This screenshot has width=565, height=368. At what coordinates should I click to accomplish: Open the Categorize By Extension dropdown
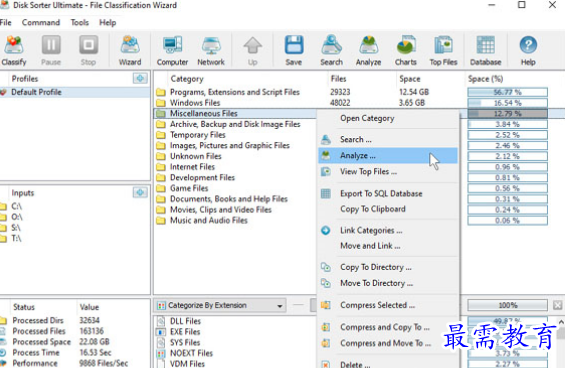tap(220, 305)
